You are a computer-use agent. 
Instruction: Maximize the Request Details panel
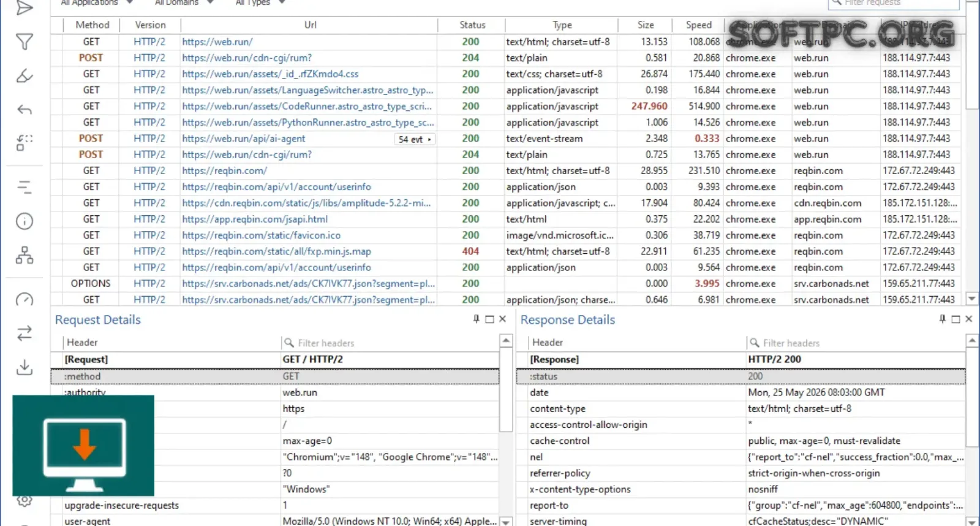pyautogui.click(x=489, y=319)
